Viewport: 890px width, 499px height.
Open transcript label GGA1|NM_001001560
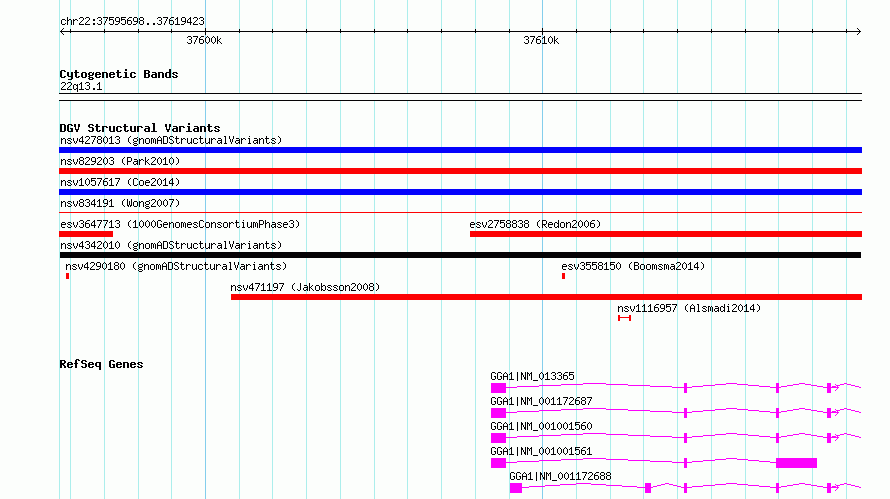click(x=541, y=426)
